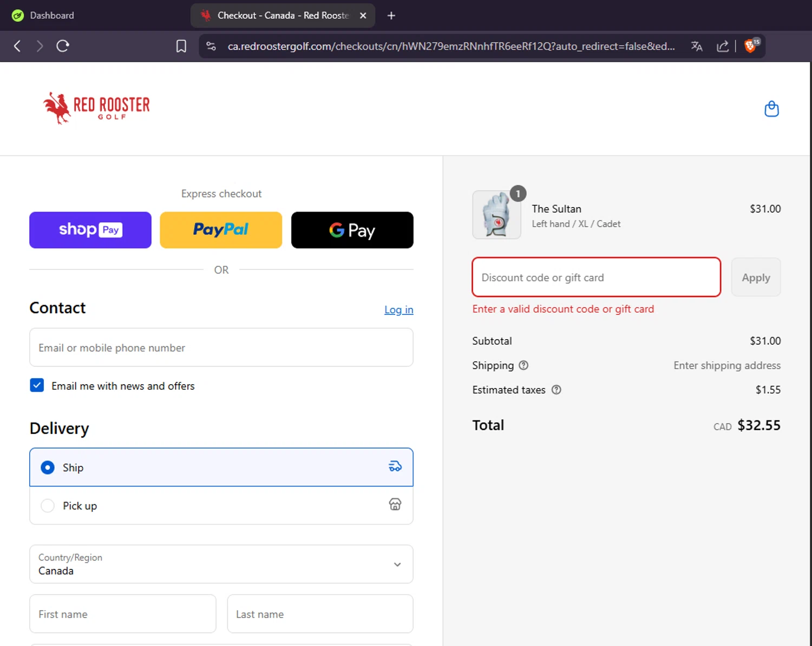The width and height of the screenshot is (812, 646).
Task: Reload the checkout page
Action: coord(63,46)
